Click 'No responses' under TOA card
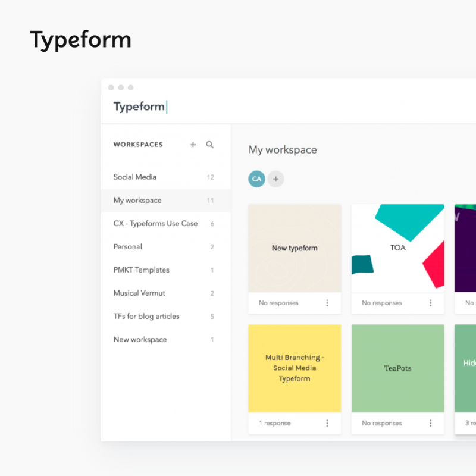This screenshot has height=476, width=476. pos(382,303)
